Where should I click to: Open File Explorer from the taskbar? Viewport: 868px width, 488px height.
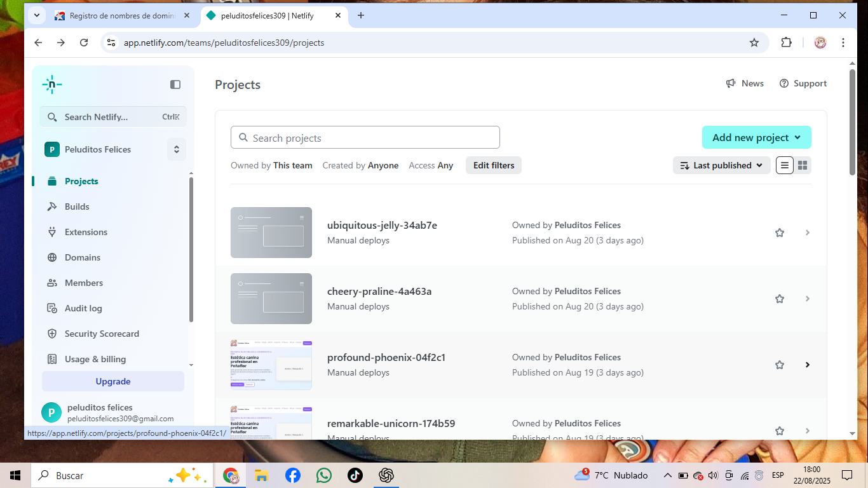tap(261, 475)
